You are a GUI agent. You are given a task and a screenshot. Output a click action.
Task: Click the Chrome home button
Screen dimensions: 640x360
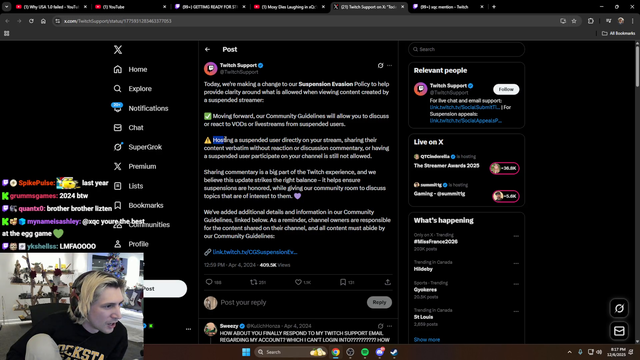(43, 21)
